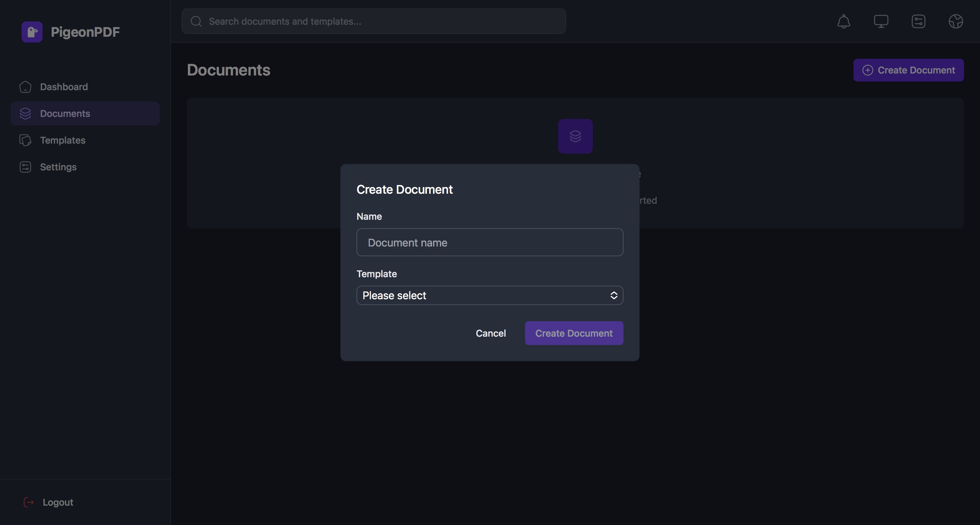Open Settings from sidebar
The width and height of the screenshot is (980, 525).
click(x=85, y=167)
